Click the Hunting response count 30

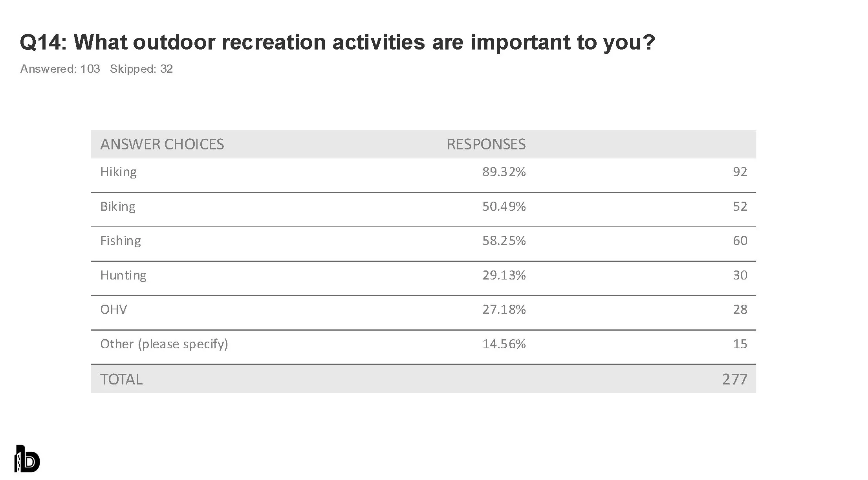click(x=740, y=275)
